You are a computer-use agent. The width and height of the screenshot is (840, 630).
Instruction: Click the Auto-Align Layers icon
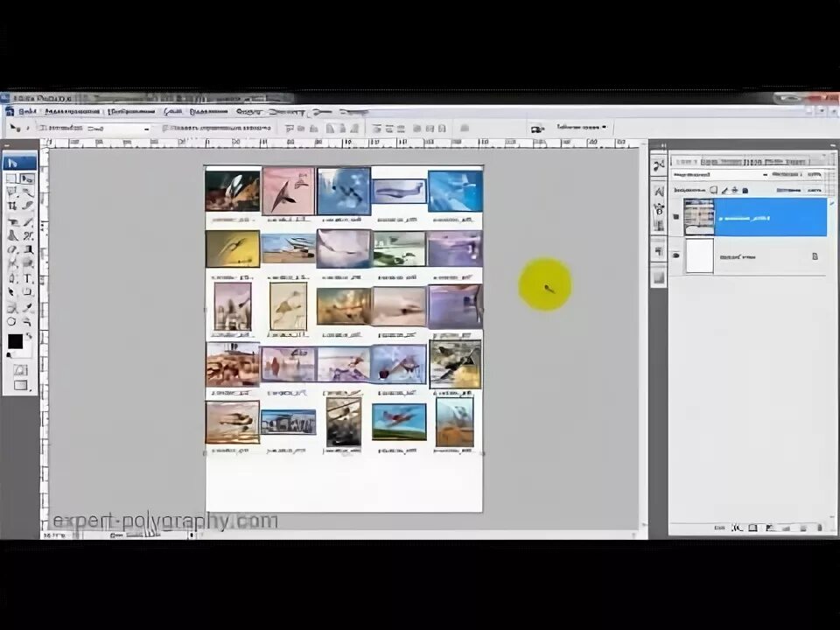pos(465,129)
